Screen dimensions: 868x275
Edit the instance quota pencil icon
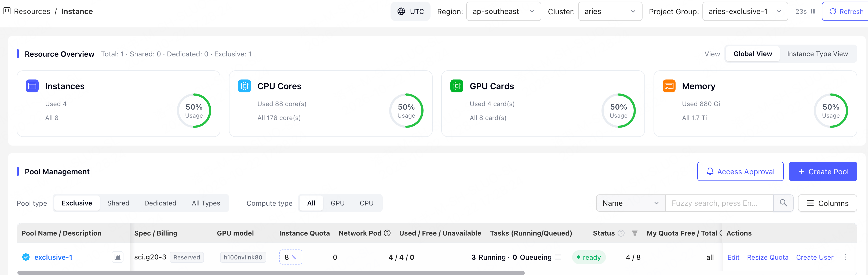[294, 257]
